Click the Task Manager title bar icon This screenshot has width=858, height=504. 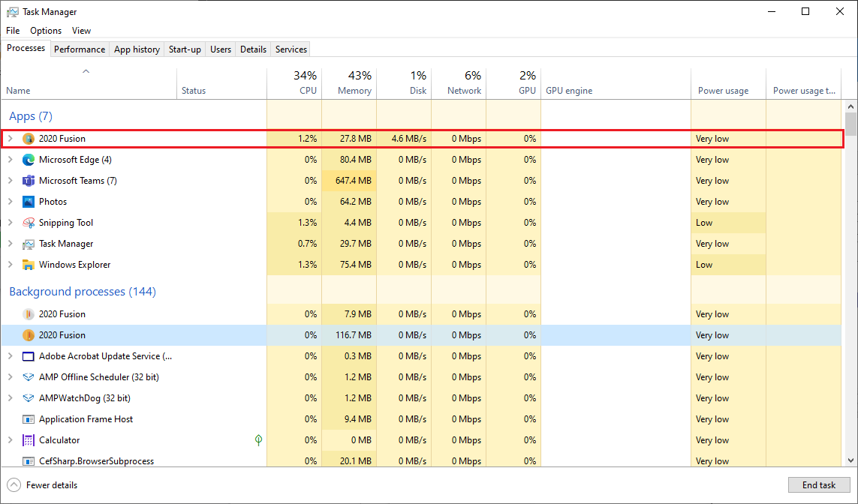(x=12, y=11)
